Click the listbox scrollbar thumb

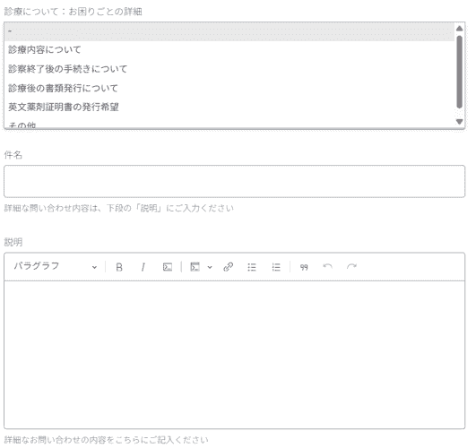[459, 72]
